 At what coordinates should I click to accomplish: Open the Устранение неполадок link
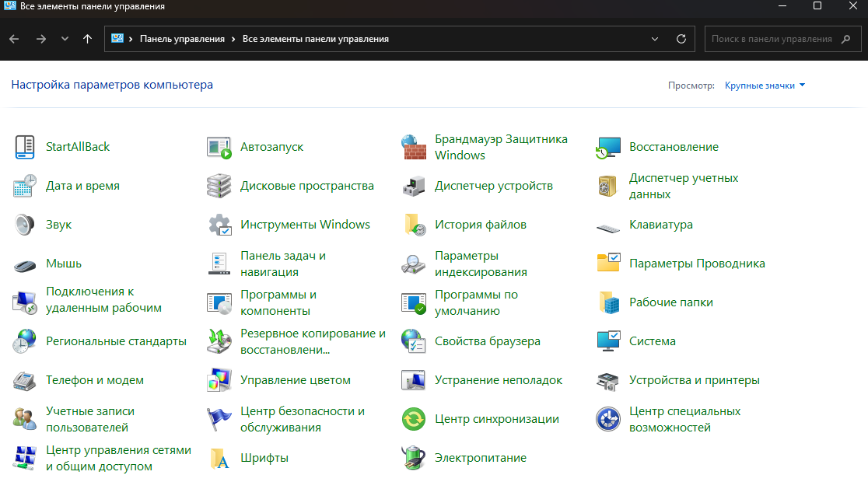tap(499, 380)
